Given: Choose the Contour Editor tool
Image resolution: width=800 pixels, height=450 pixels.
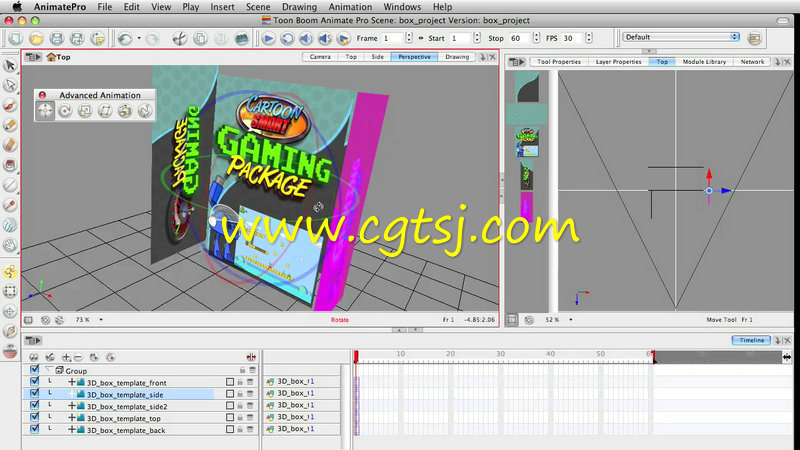Looking at the screenshot, I should tap(10, 85).
